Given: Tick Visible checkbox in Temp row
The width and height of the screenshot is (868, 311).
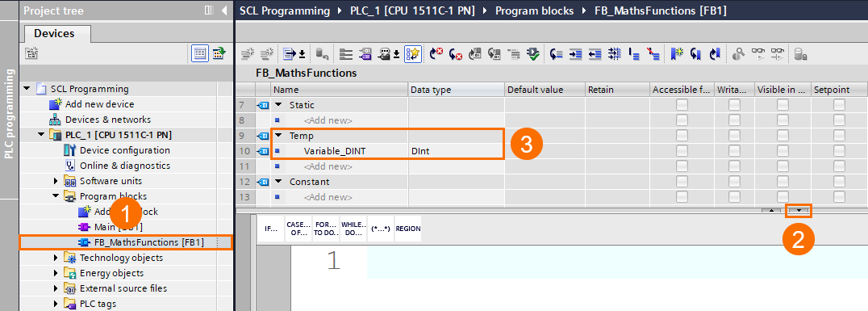Looking at the screenshot, I should [x=782, y=136].
